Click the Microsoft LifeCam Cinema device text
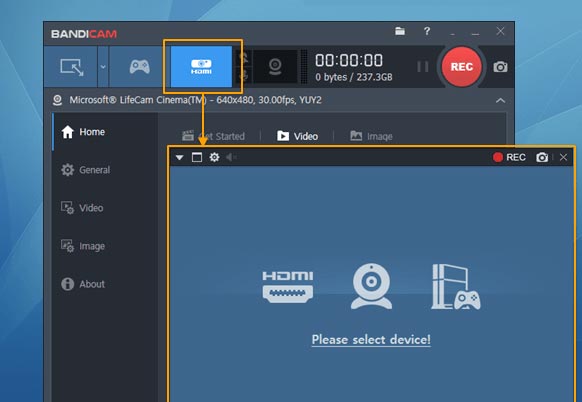The width and height of the screenshot is (582, 402). click(x=195, y=100)
